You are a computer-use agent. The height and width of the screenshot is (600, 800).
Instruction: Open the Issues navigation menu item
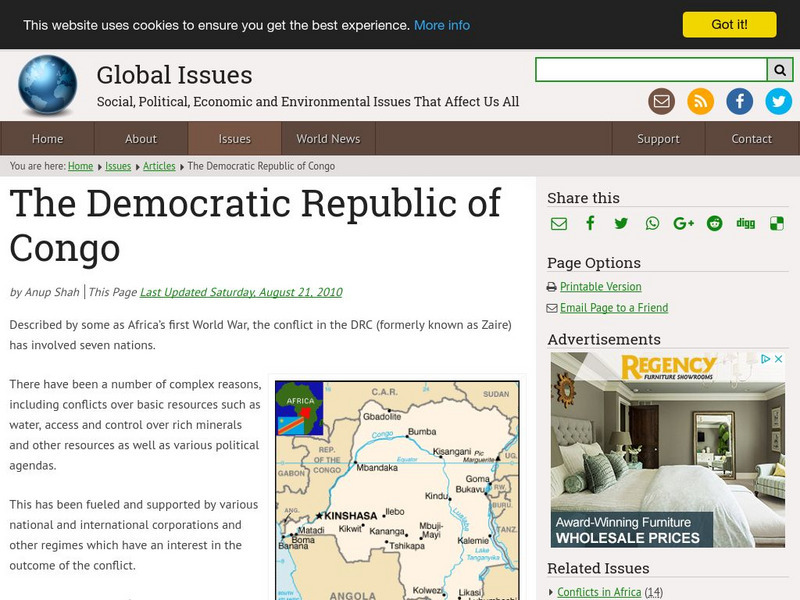pos(234,139)
